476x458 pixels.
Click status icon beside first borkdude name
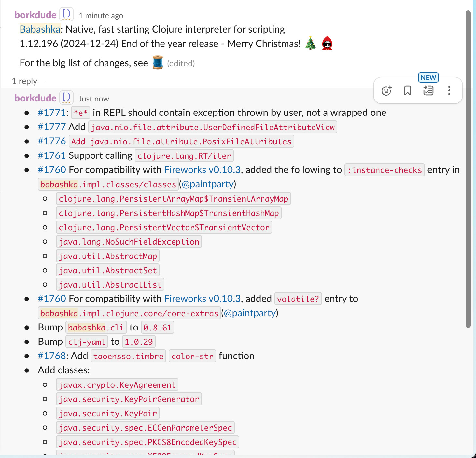click(x=66, y=14)
